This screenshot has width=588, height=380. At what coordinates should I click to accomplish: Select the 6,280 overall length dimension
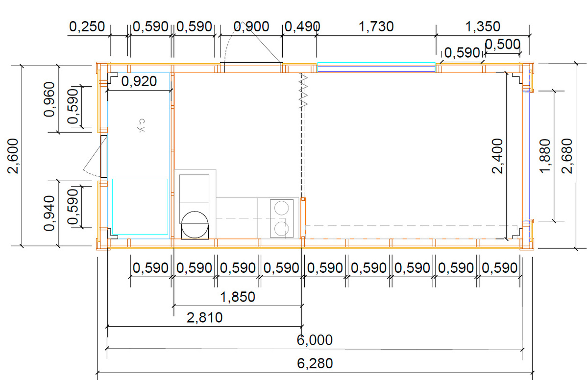tap(315, 364)
